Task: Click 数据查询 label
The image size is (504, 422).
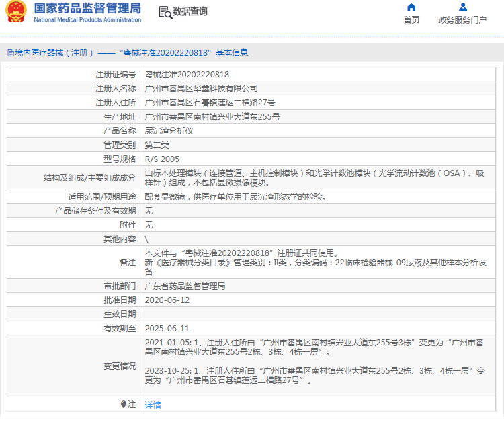Action: (x=190, y=11)
